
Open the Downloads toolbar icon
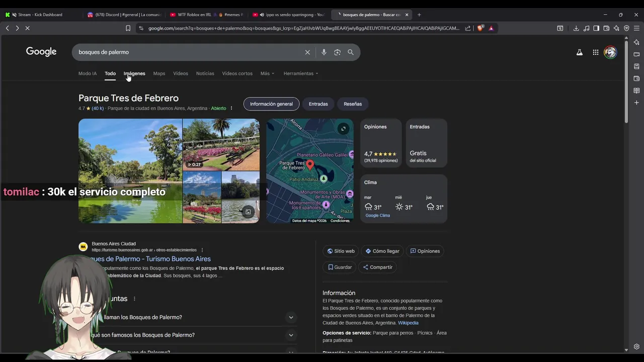(x=576, y=28)
